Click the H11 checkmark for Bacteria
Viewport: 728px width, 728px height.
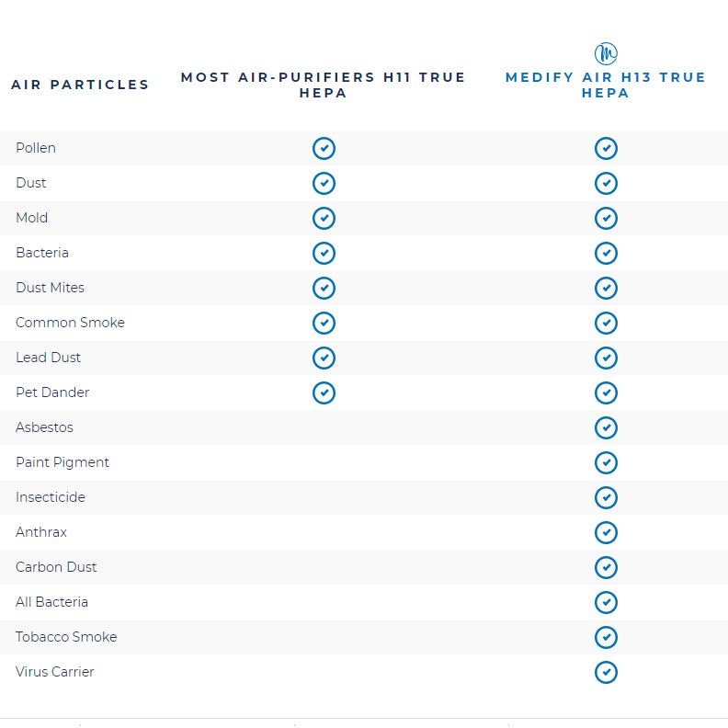(324, 254)
